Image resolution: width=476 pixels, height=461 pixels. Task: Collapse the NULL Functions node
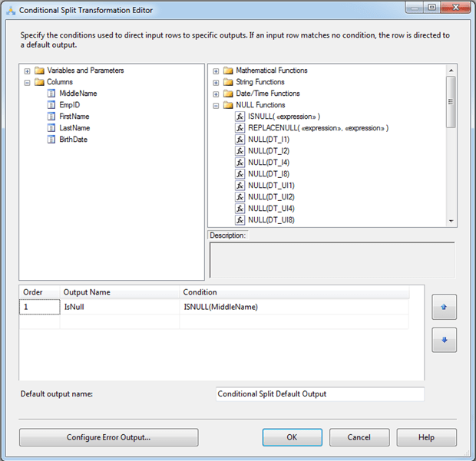(217, 105)
